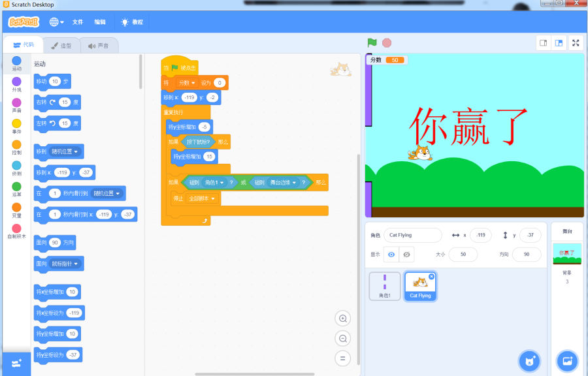This screenshot has width=588, height=376.
Task: Delete the Cat Flying sprite with its X
Action: pos(431,277)
